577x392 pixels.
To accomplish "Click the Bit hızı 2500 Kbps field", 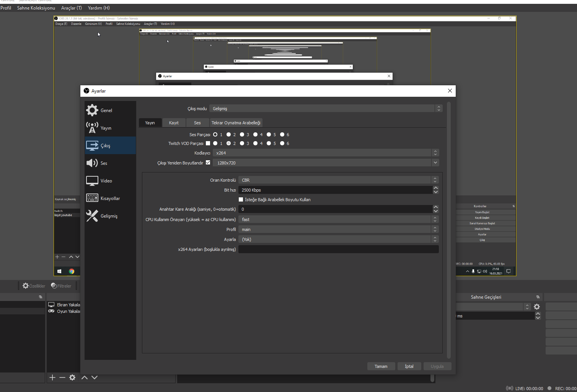I will 336,190.
